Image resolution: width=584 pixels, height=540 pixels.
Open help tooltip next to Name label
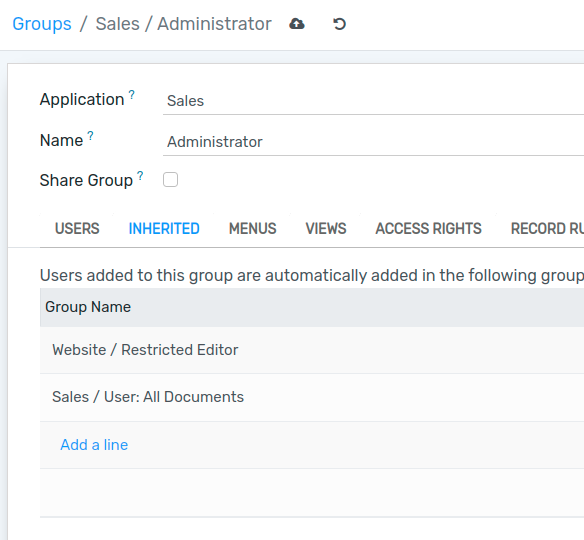point(91,135)
